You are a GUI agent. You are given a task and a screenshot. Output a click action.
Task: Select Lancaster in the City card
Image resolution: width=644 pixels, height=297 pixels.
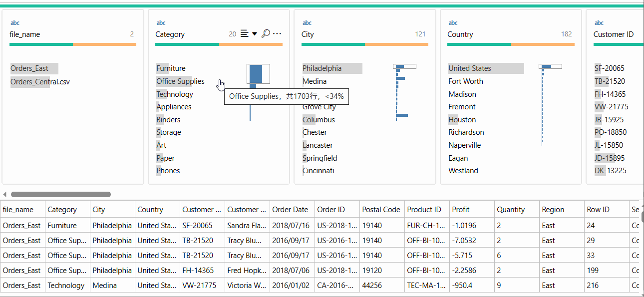318,145
